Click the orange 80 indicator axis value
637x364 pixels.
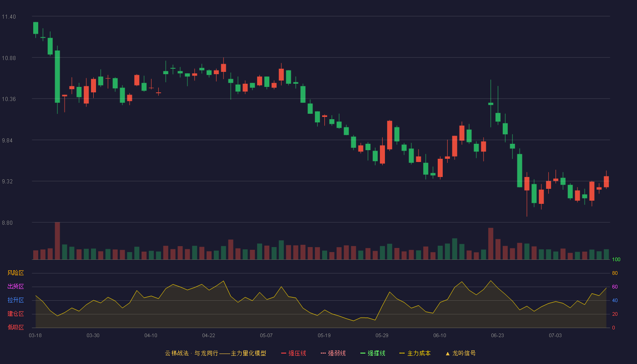[x=615, y=273]
